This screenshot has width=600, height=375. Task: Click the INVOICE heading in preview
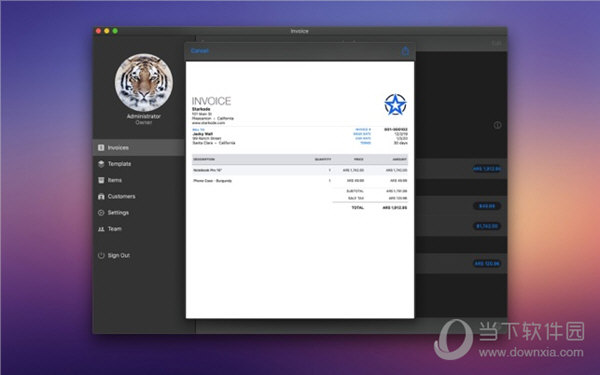(x=211, y=101)
